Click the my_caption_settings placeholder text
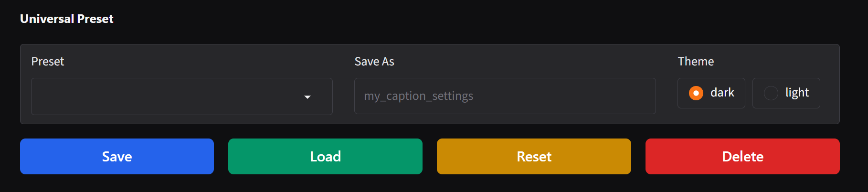 [x=418, y=96]
